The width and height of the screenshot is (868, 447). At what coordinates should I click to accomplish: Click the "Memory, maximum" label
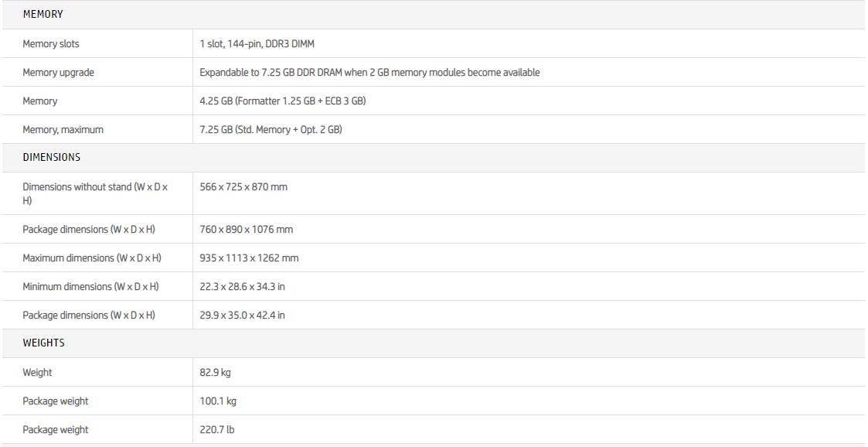click(x=63, y=130)
